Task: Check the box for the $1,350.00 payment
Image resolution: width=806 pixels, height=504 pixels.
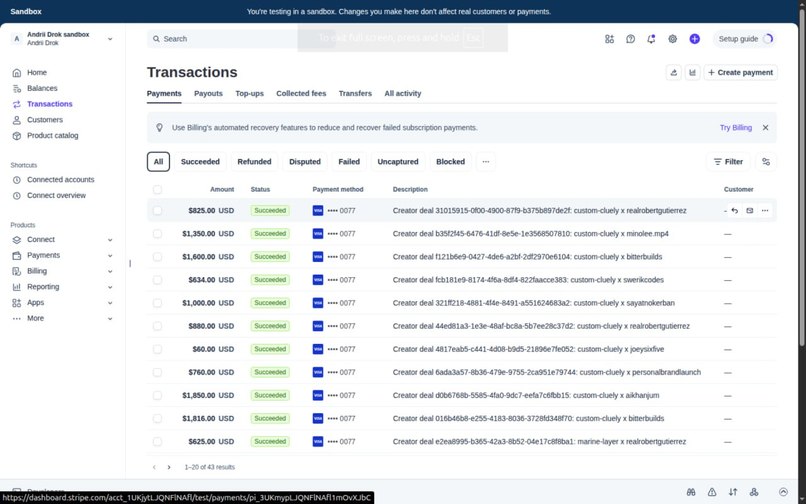Action: pos(157,233)
